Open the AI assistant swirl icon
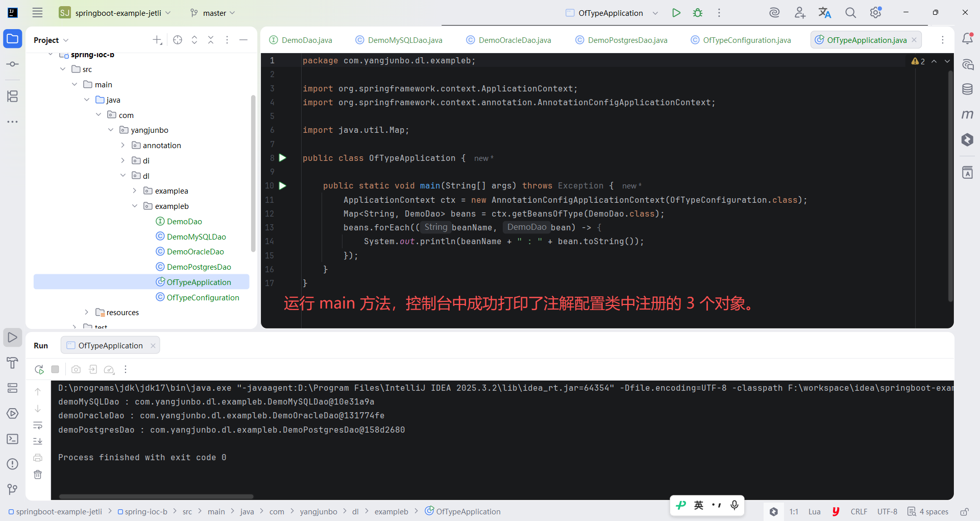 tap(774, 13)
